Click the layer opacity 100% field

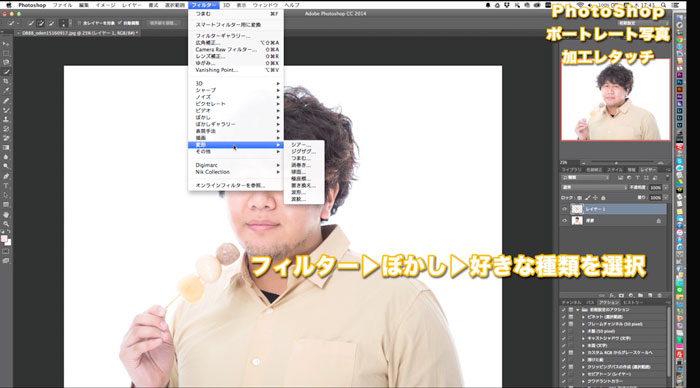click(655, 188)
